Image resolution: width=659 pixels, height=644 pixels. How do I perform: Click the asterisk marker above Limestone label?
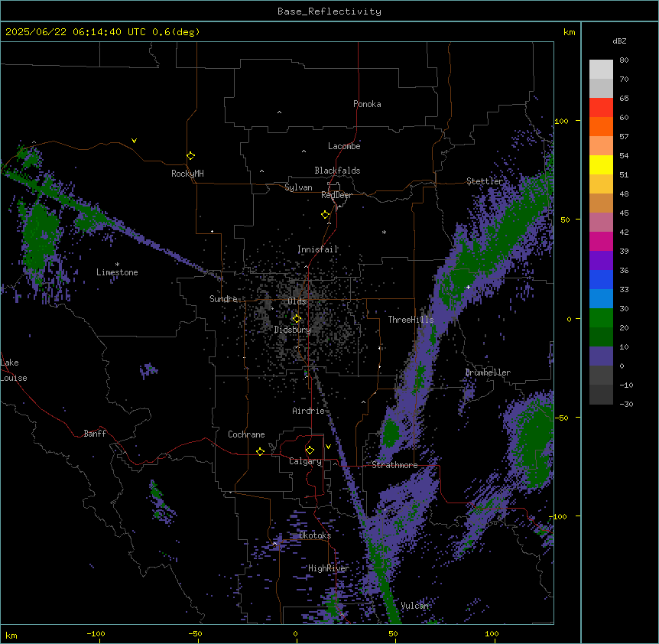click(117, 265)
